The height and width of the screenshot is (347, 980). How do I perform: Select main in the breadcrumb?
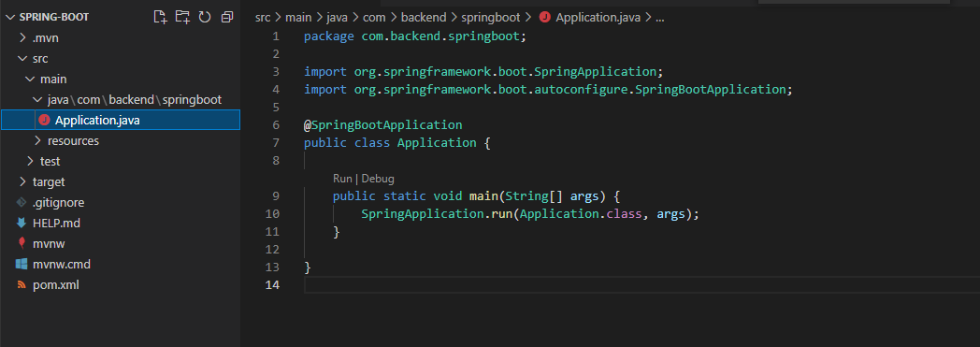tap(298, 18)
